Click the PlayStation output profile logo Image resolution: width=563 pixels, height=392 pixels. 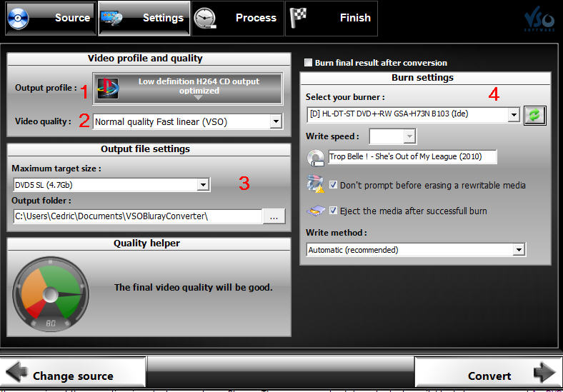(108, 89)
